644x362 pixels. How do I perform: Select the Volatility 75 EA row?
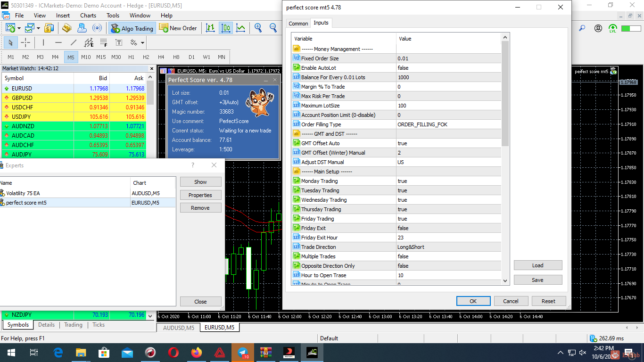[88, 193]
